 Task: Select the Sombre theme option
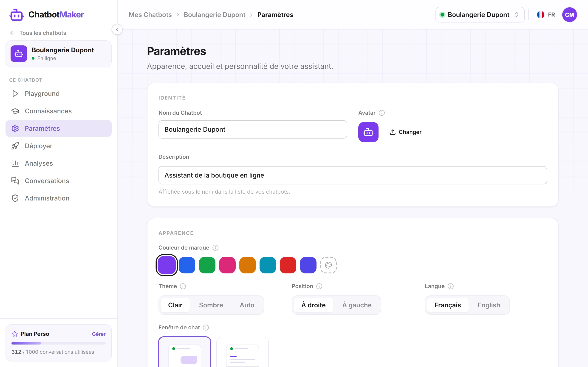pyautogui.click(x=211, y=305)
